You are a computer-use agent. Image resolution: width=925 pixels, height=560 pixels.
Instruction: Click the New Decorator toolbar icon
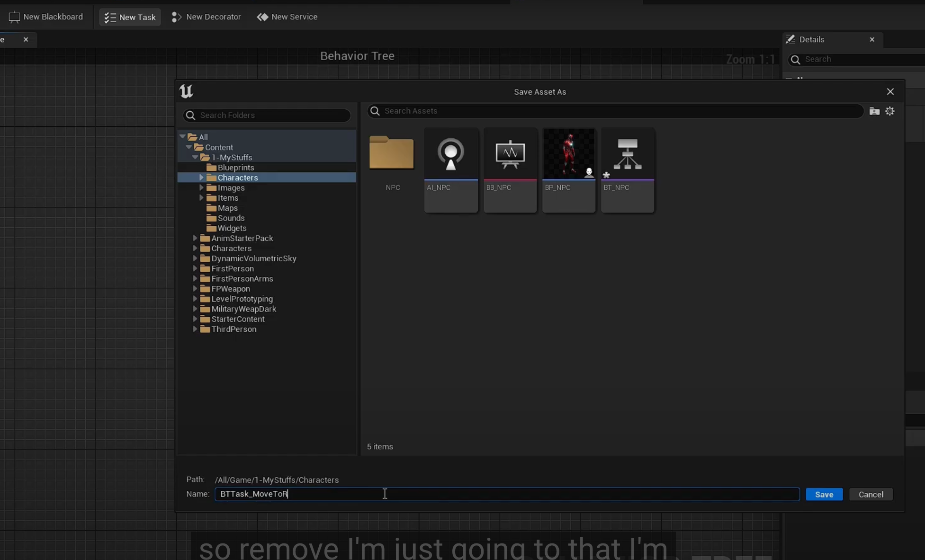176,17
